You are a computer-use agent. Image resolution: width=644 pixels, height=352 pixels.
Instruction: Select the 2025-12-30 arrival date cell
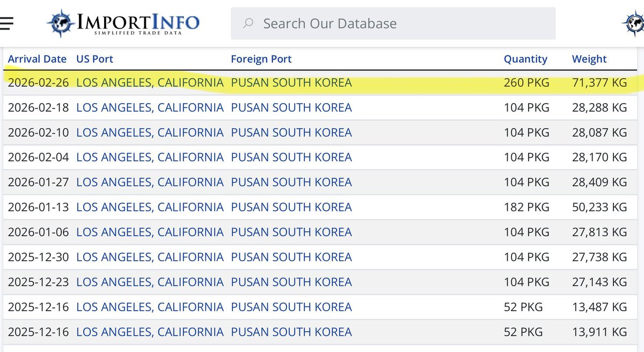(x=38, y=257)
